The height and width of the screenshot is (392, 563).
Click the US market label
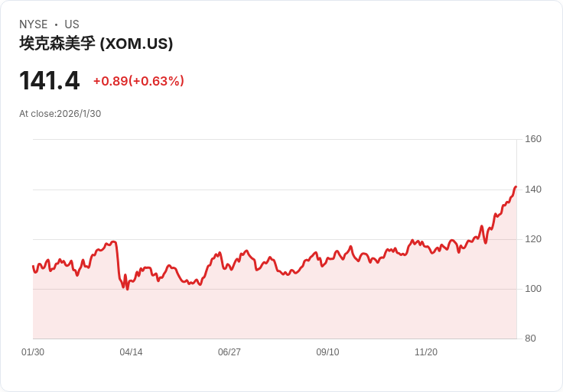(72, 24)
